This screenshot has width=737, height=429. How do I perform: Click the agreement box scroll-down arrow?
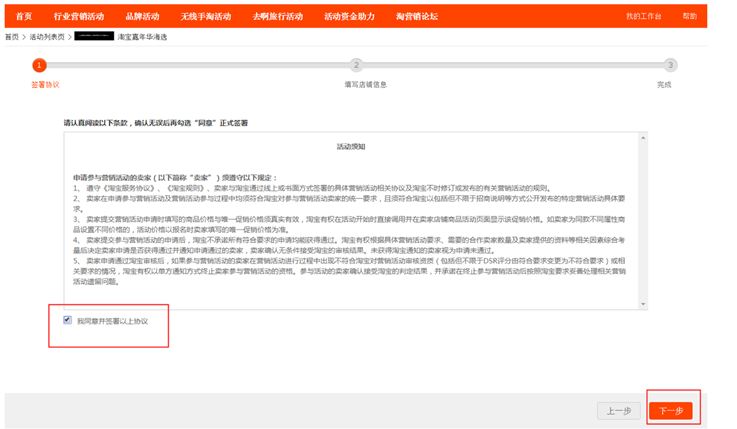coord(643,304)
